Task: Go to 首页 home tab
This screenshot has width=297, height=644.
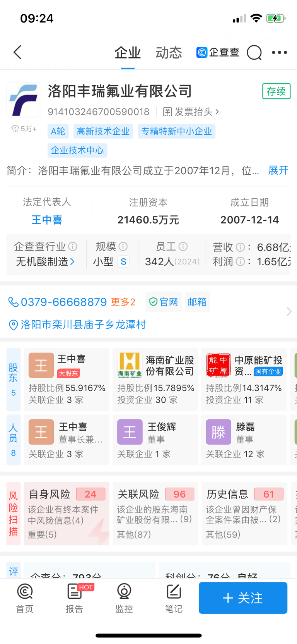Action: (25, 598)
